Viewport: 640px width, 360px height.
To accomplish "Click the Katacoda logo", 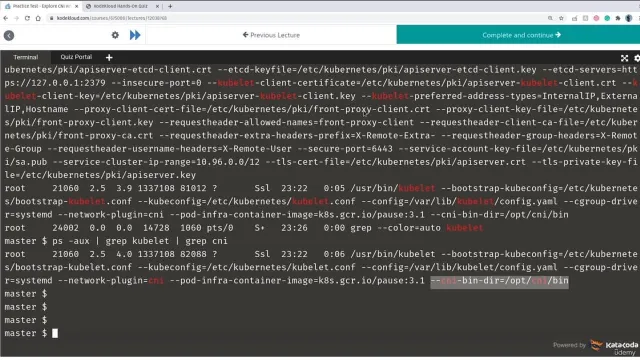I will 614,345.
